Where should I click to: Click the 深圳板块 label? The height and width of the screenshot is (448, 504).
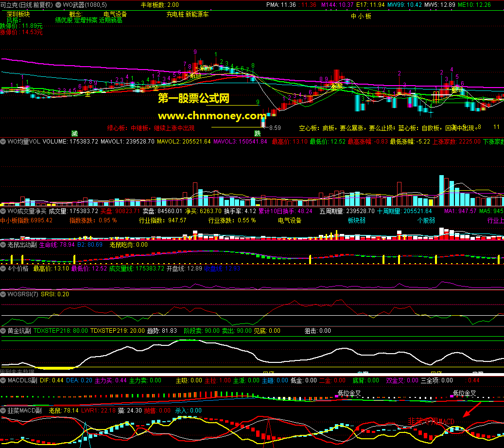(x=18, y=15)
